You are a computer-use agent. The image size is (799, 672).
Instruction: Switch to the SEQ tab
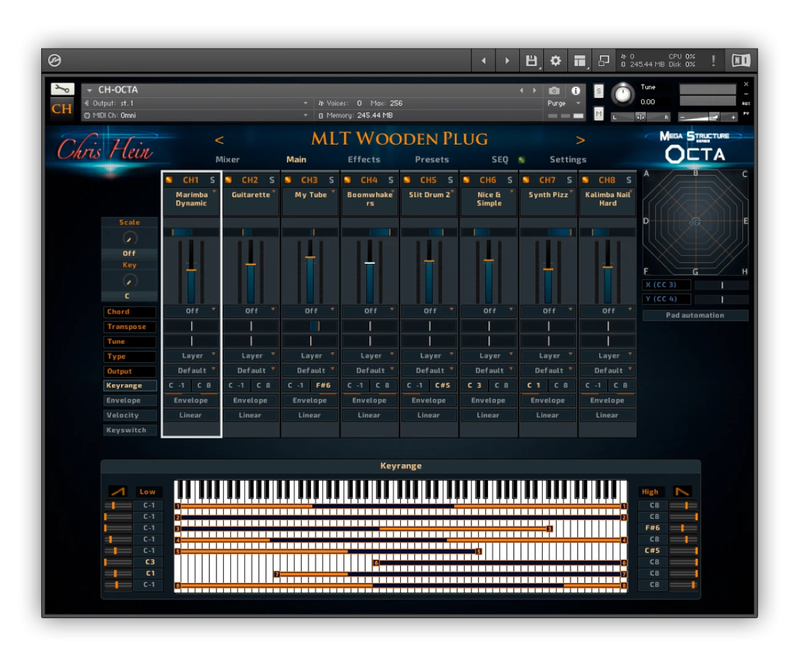pyautogui.click(x=500, y=160)
